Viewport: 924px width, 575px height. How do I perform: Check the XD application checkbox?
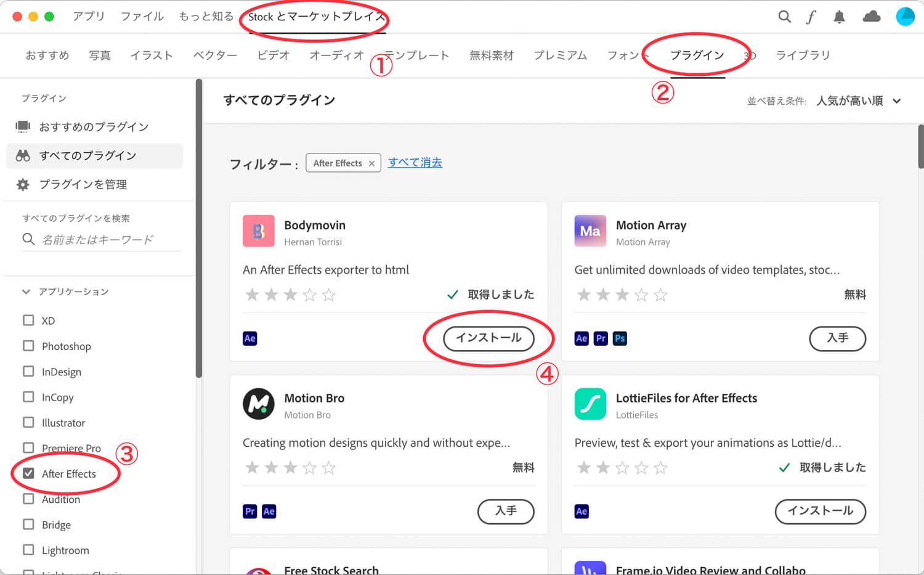click(x=28, y=320)
